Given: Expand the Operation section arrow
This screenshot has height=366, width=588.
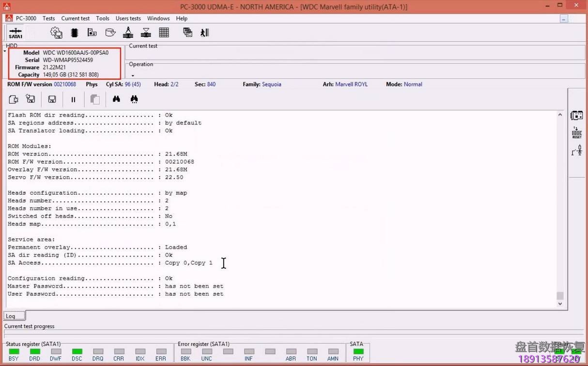Looking at the screenshot, I should (x=133, y=76).
